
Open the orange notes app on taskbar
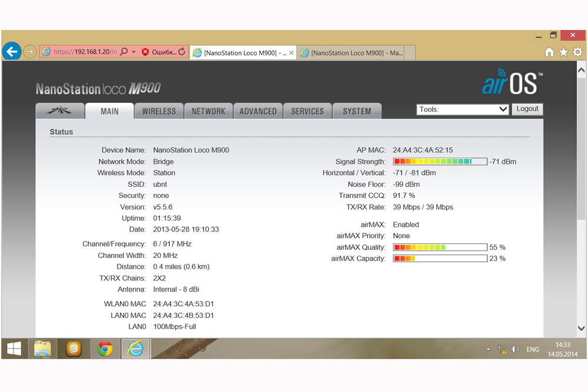pyautogui.click(x=74, y=349)
